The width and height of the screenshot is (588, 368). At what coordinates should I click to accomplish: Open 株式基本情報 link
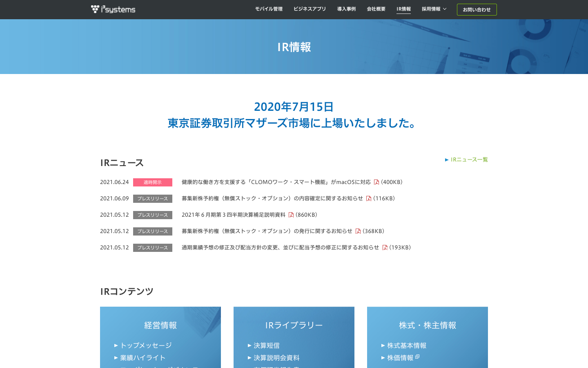407,346
